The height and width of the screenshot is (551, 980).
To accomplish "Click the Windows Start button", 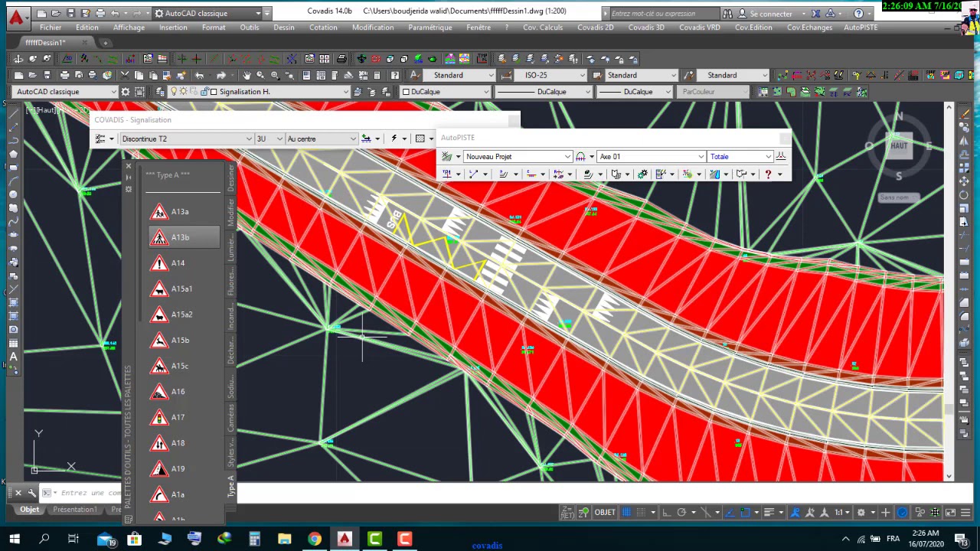I will [15, 539].
